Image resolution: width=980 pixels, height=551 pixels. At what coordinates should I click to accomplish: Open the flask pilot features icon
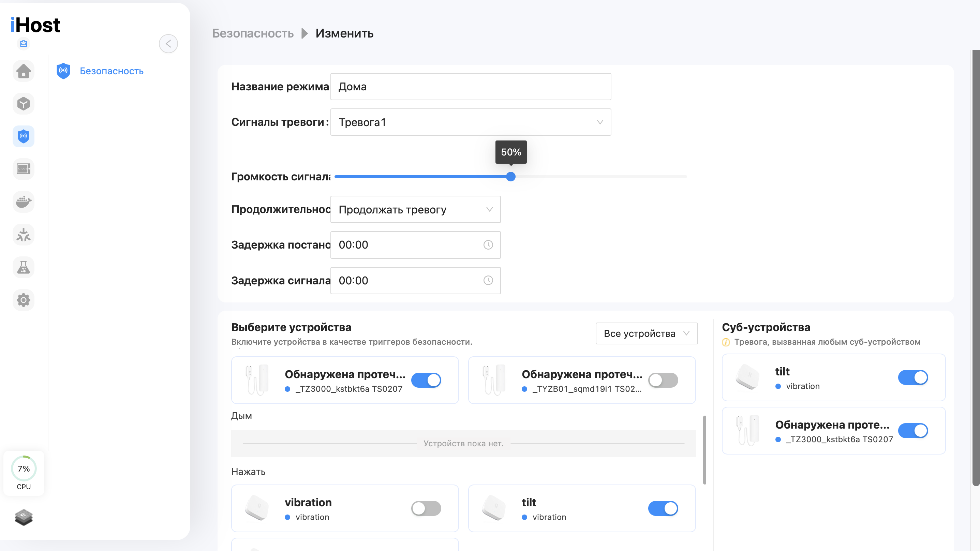coord(24,267)
